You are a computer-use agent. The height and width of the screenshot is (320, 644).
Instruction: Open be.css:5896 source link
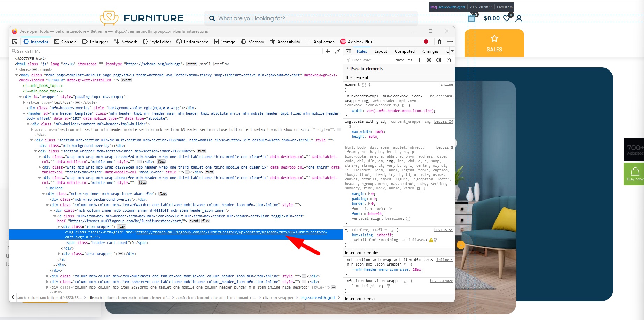(441, 96)
